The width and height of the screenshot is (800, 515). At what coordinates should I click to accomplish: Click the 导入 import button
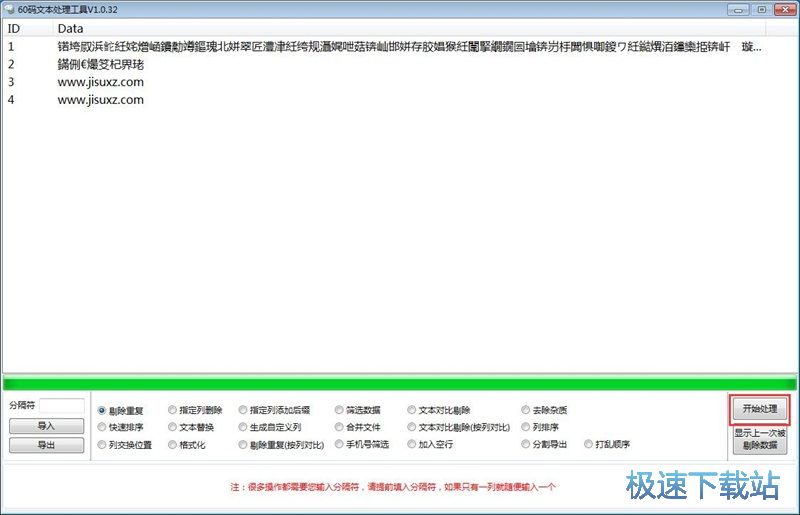tap(46, 426)
